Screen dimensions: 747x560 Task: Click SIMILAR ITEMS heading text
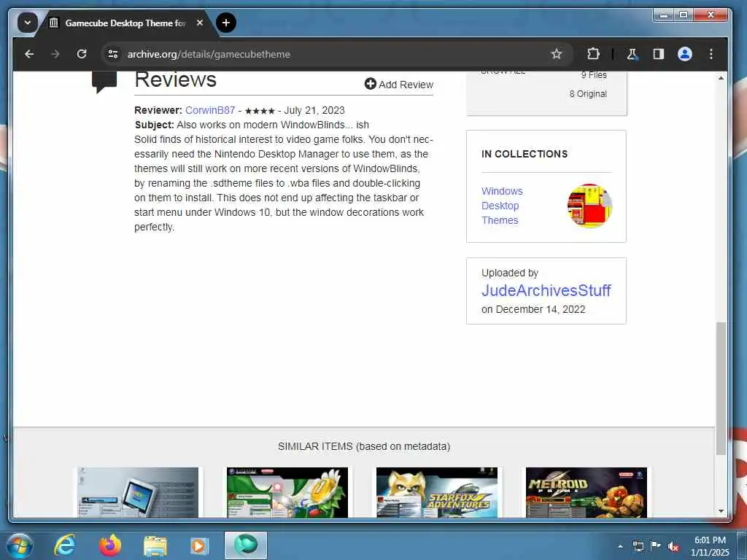click(x=364, y=447)
